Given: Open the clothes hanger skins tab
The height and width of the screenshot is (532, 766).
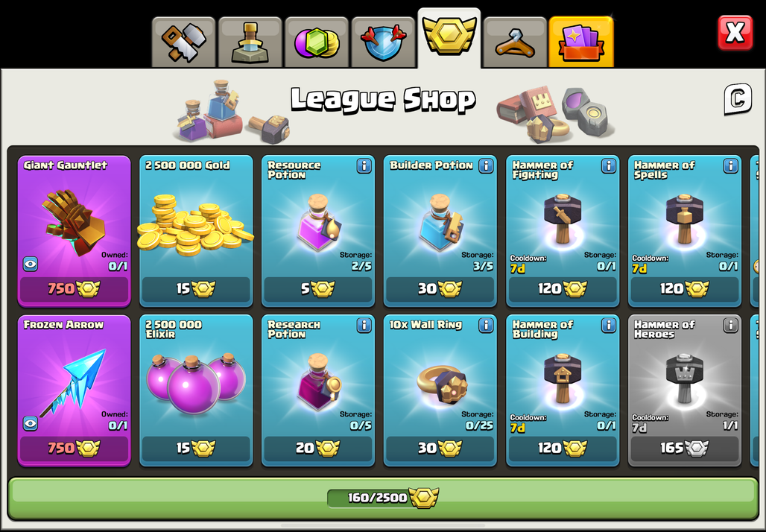Looking at the screenshot, I should click(515, 42).
